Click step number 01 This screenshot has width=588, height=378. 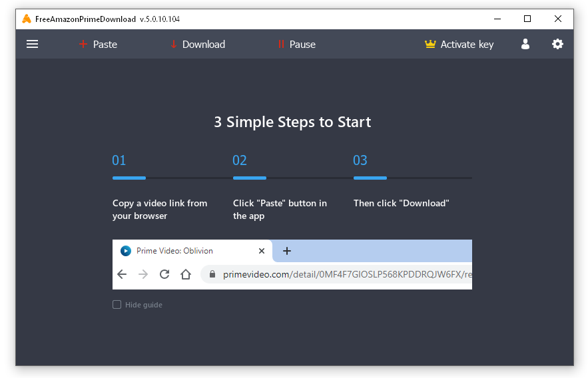tap(119, 160)
